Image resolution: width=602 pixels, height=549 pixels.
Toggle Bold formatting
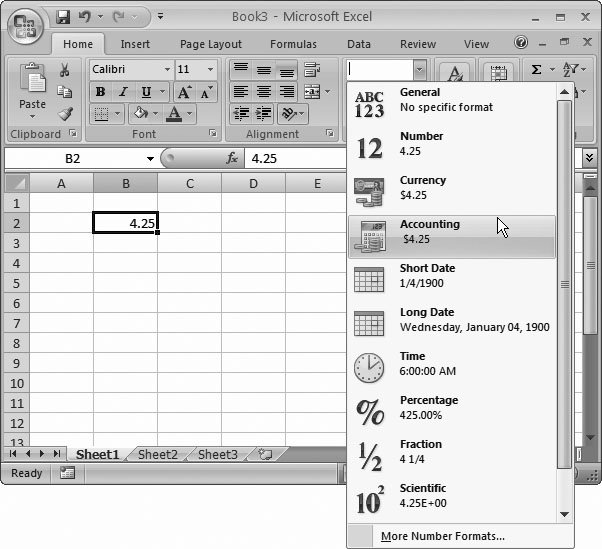click(x=100, y=92)
